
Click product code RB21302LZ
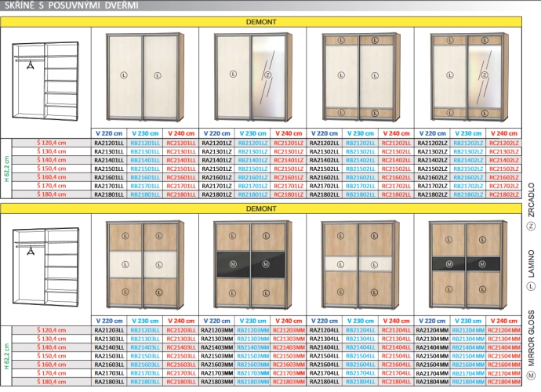coord(468,151)
